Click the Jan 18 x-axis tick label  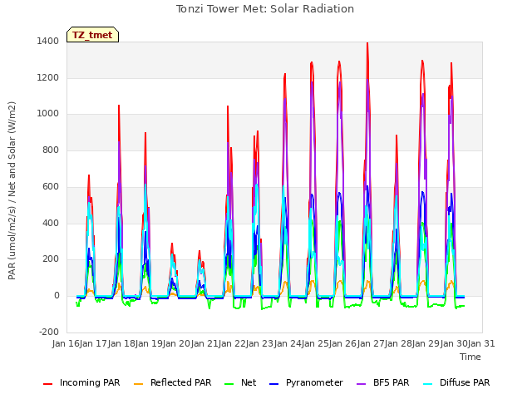coord(122,343)
